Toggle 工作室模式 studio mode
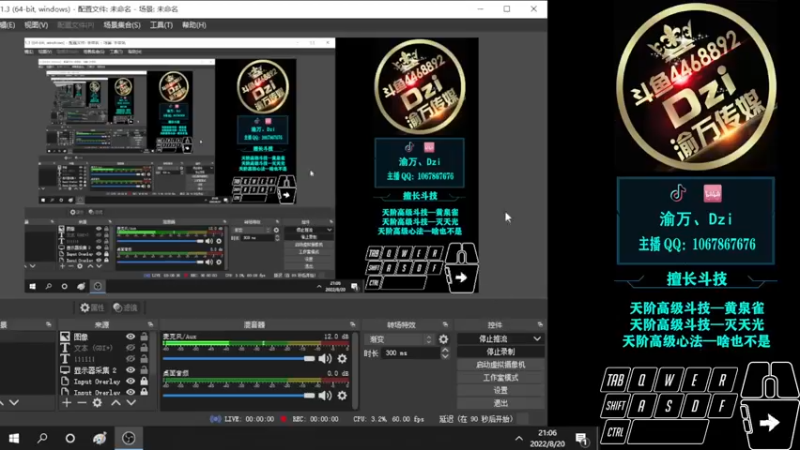The image size is (800, 450). [x=501, y=378]
